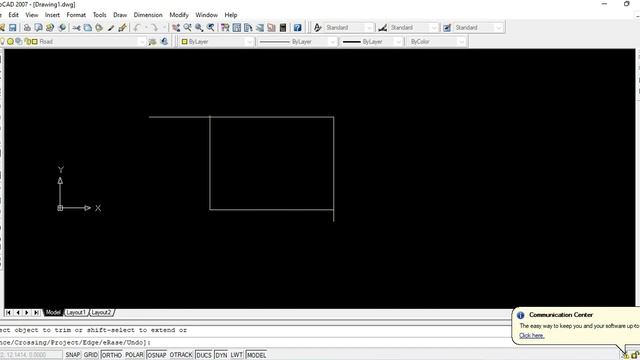Toggle DYN dynamic input in status bar
640x360 pixels.
221,355
